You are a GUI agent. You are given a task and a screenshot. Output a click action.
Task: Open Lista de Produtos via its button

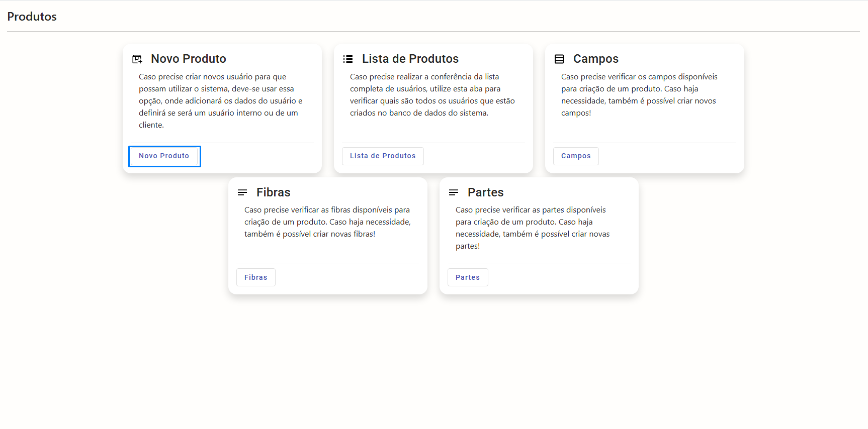383,156
